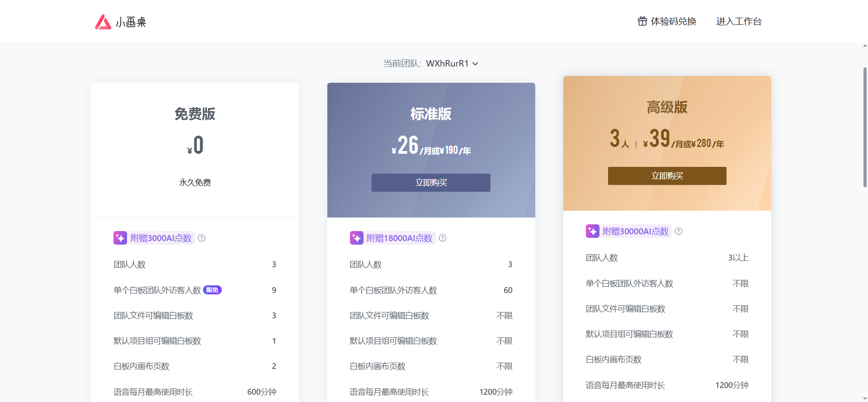Expand the current team dropdown WXhRurR1
This screenshot has width=868, height=402.
(x=447, y=63)
